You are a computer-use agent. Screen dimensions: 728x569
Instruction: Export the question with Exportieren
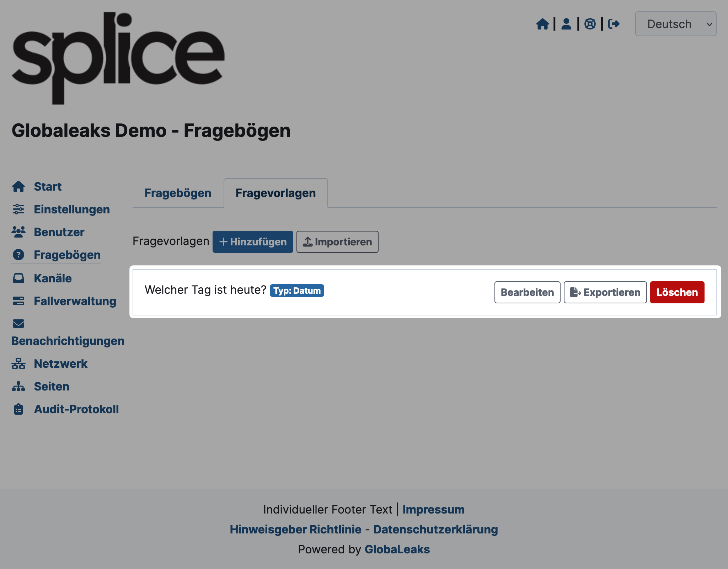[605, 292]
